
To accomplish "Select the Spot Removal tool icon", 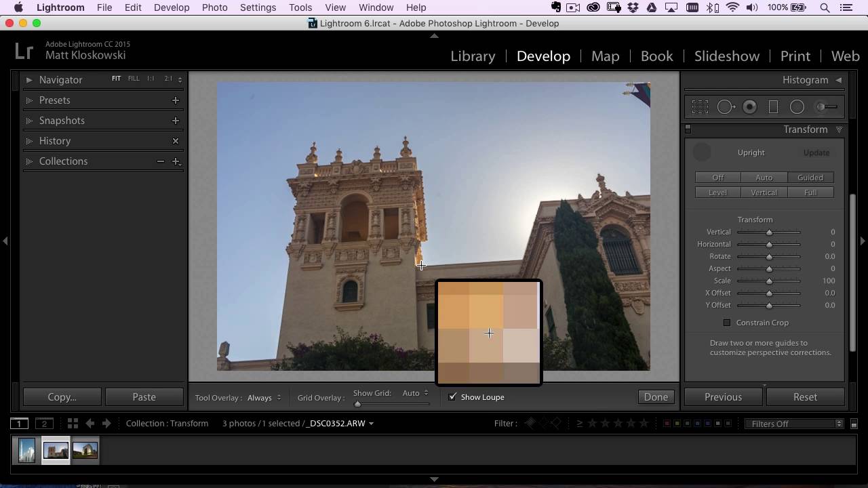I will tap(726, 107).
